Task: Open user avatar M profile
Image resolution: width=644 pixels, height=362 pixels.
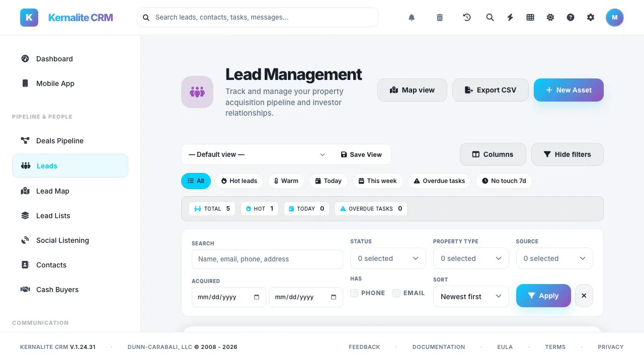Action: click(x=615, y=18)
